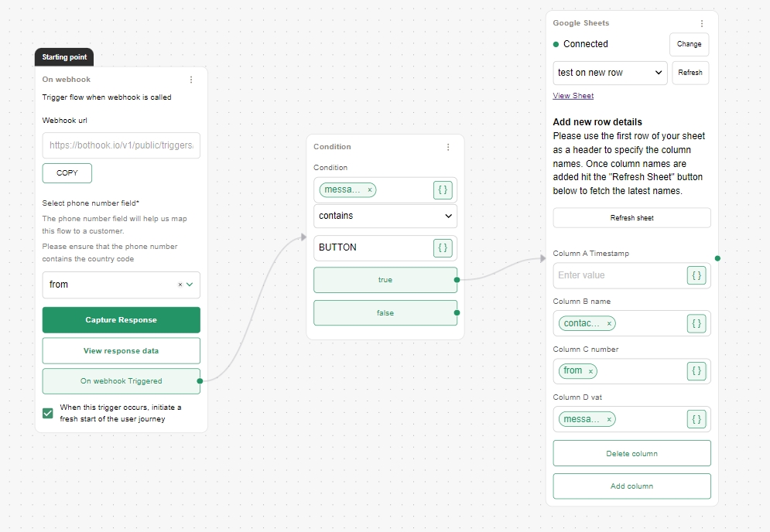The image size is (770, 532).
Task: Click the Add column button
Action: click(x=631, y=486)
